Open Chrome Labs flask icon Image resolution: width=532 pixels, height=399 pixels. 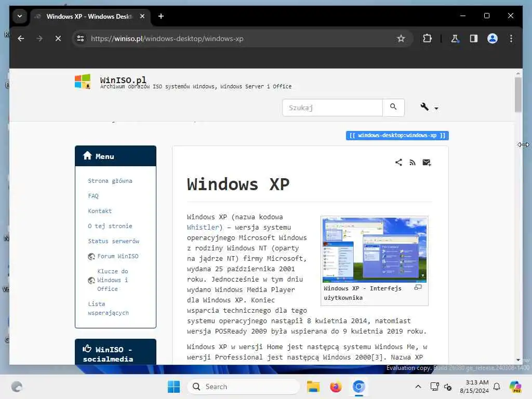coord(455,38)
